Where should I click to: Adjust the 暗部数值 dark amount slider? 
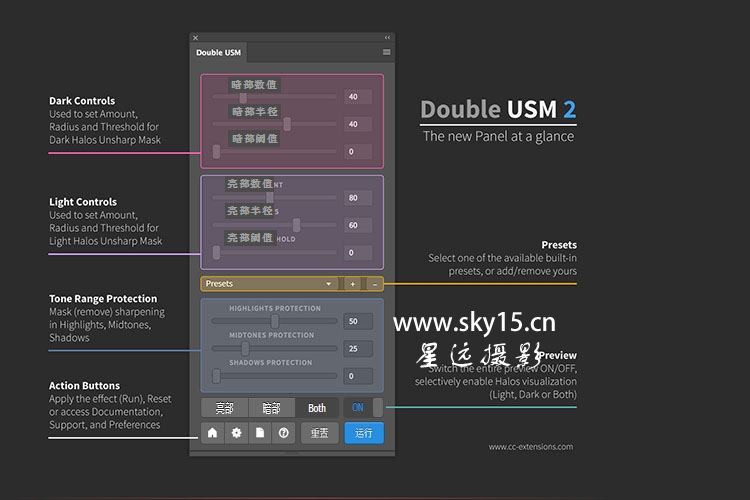275,97
